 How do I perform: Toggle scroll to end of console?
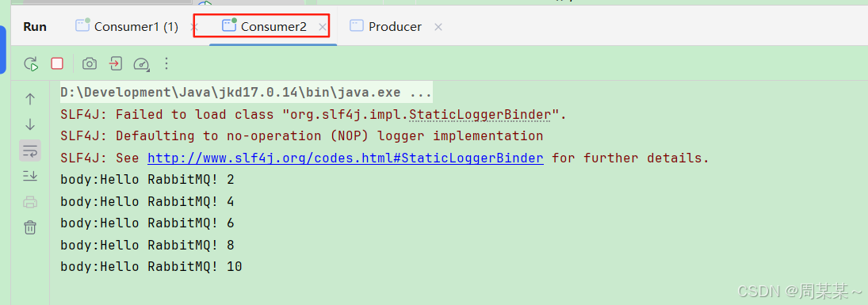(x=30, y=176)
